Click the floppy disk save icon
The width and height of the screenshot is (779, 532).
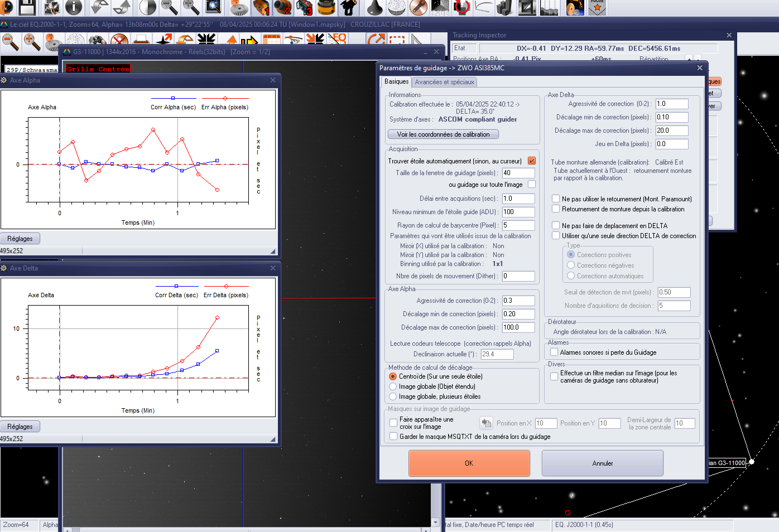[27, 7]
